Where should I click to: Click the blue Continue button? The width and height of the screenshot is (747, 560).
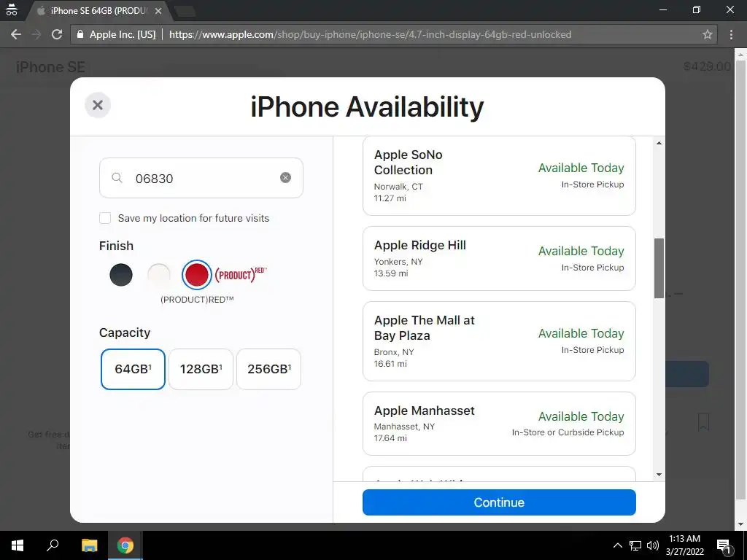[x=499, y=502]
